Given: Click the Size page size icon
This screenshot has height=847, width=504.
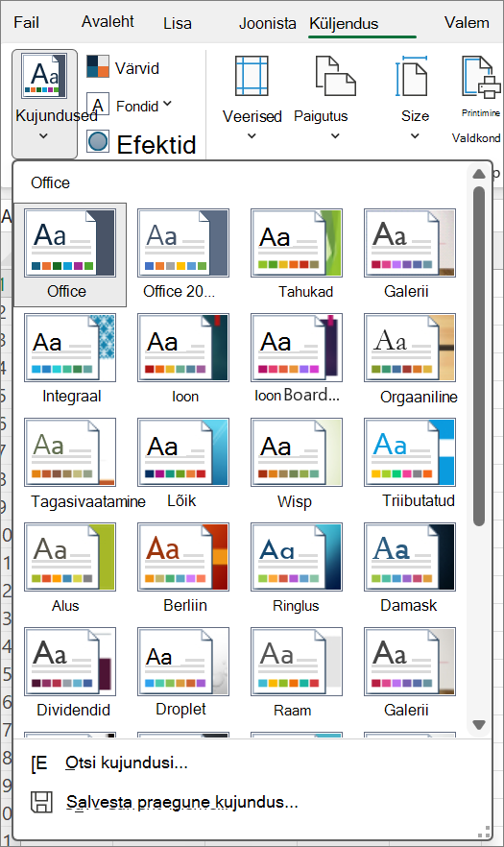Looking at the screenshot, I should click(413, 78).
